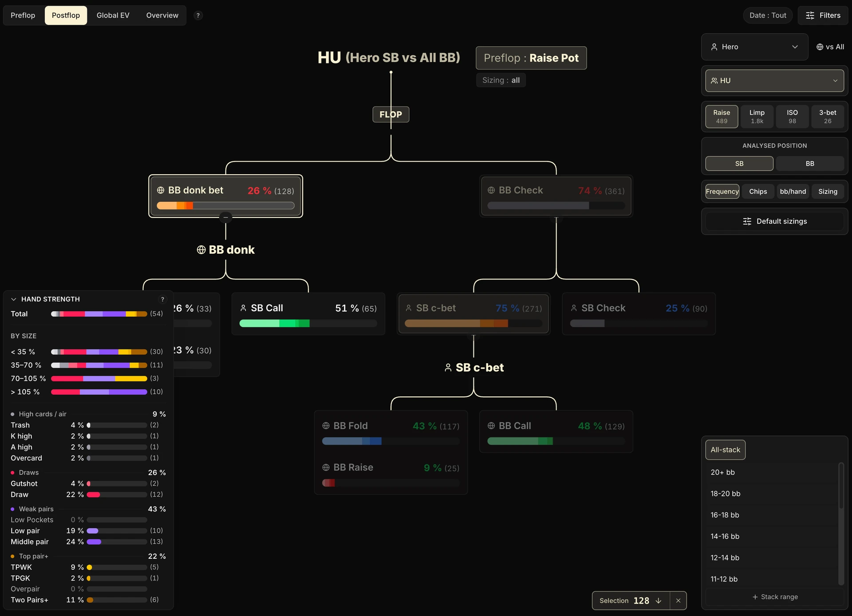Open the HU table format dropdown

[774, 81]
